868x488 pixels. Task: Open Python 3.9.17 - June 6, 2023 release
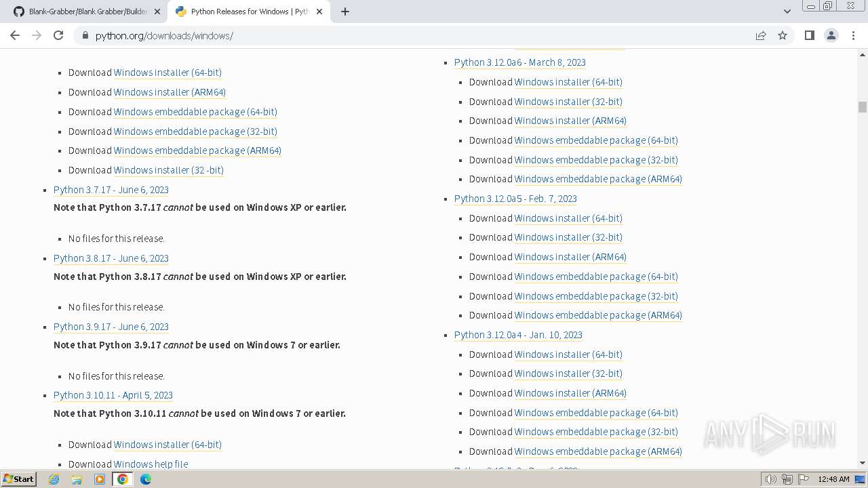click(111, 327)
